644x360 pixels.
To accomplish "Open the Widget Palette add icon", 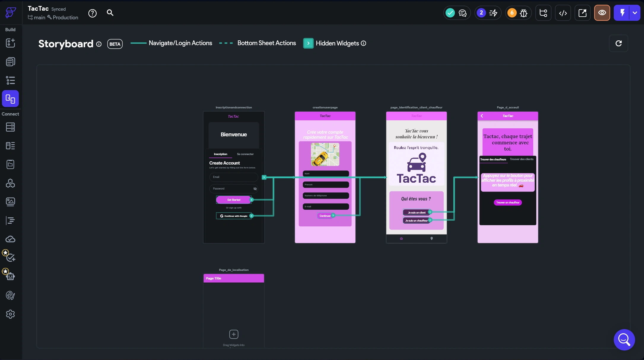I will point(10,43).
